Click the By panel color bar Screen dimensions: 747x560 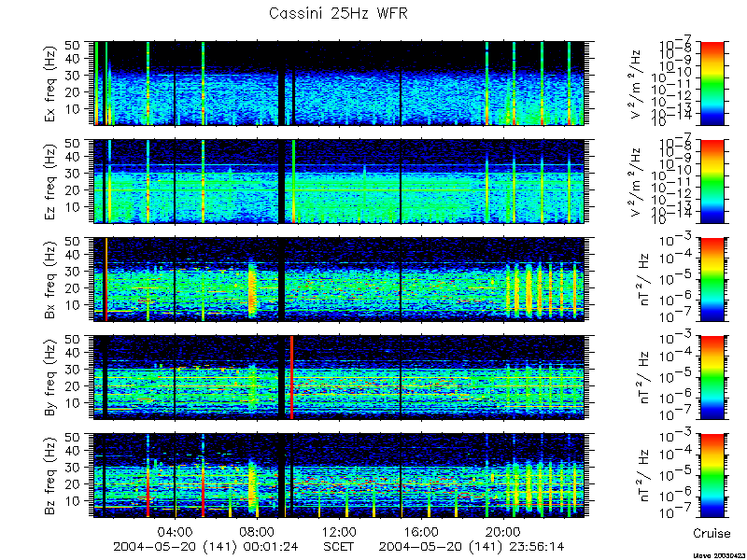(712, 378)
